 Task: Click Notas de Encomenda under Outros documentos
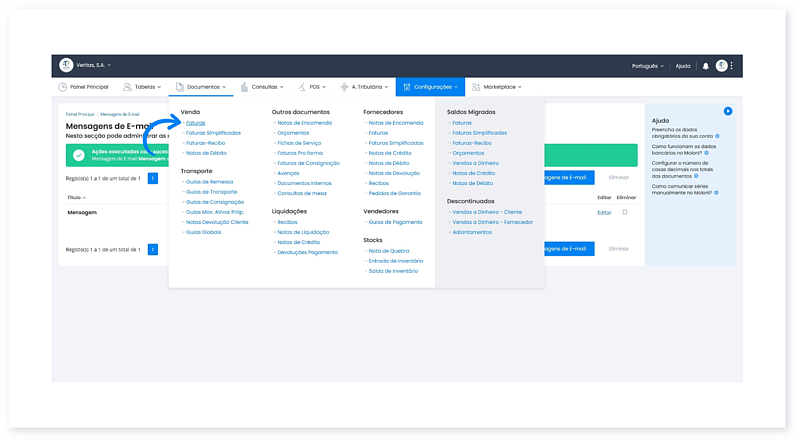coord(304,122)
